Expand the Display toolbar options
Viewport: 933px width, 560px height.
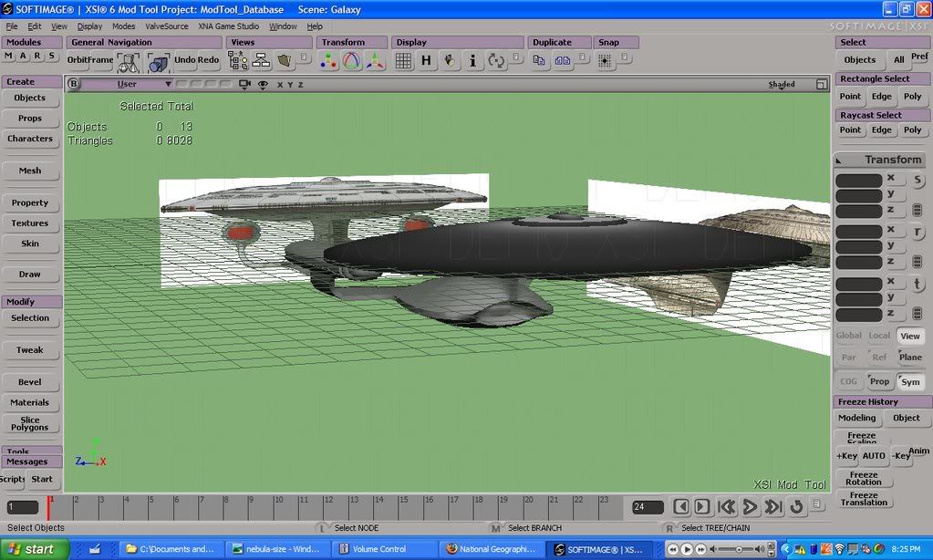coord(516,57)
